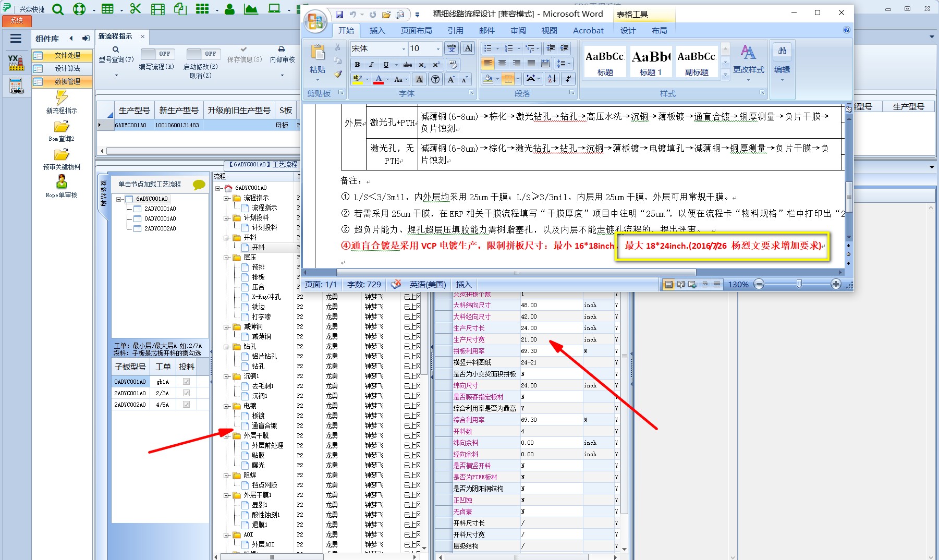This screenshot has width=939, height=560.
Task: Open the font name 宋体 dropdown
Action: tap(404, 48)
